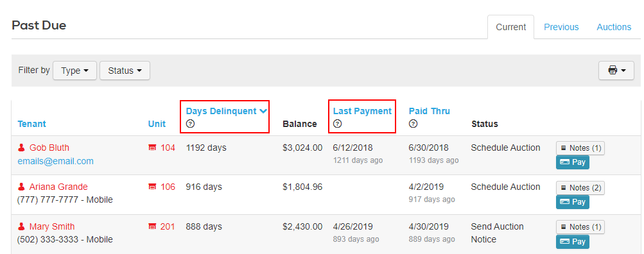Click Ariana Grande's Schedule Auction status

[x=505, y=187]
